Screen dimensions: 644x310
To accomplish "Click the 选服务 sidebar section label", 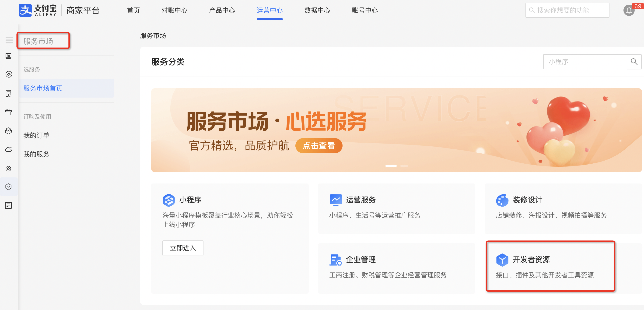I will click(x=32, y=70).
